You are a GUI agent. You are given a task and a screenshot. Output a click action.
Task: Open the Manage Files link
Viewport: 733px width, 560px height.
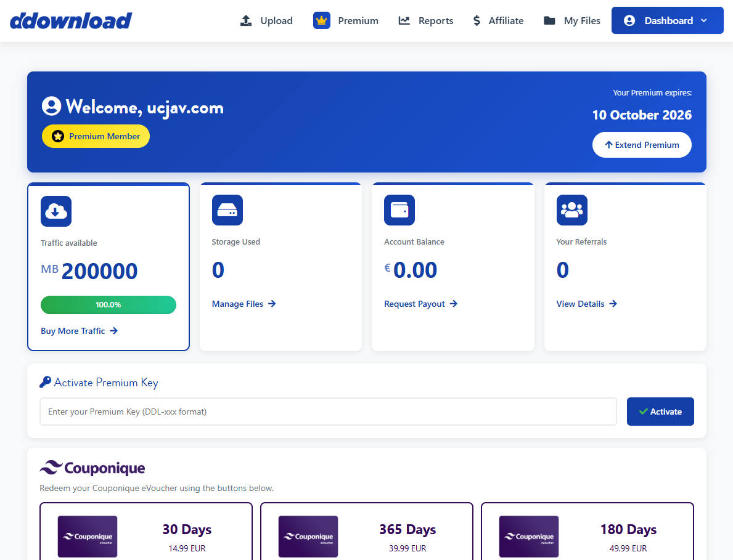point(244,304)
